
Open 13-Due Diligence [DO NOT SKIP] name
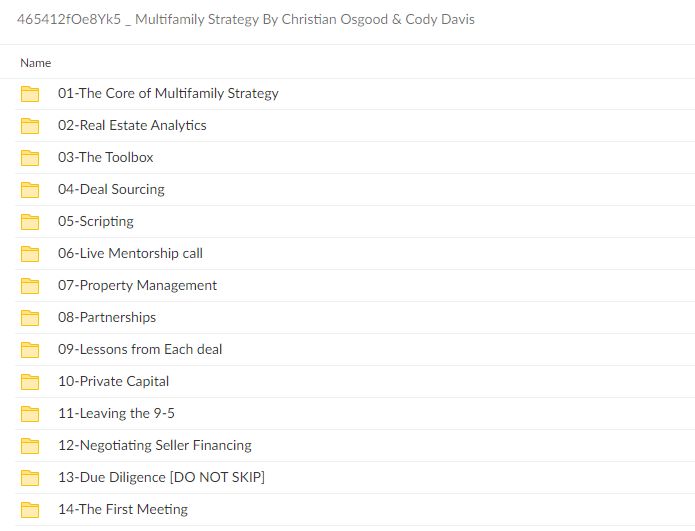[x=161, y=478]
